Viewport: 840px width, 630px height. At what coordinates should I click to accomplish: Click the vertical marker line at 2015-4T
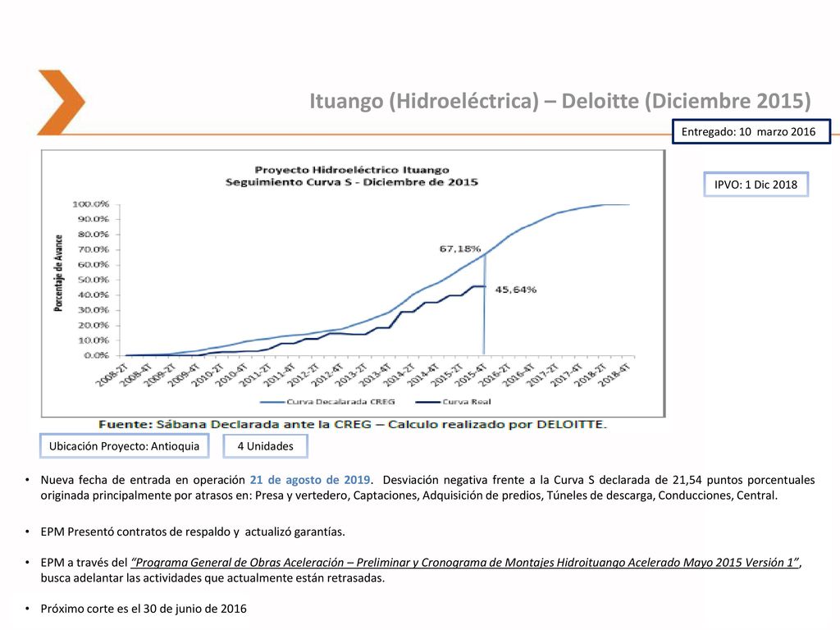(484, 304)
